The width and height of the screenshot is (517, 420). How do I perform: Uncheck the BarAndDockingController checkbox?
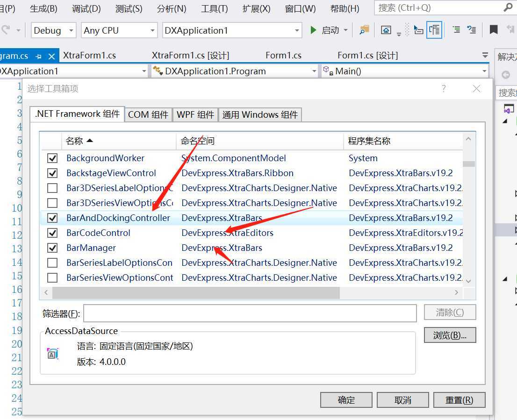[52, 218]
